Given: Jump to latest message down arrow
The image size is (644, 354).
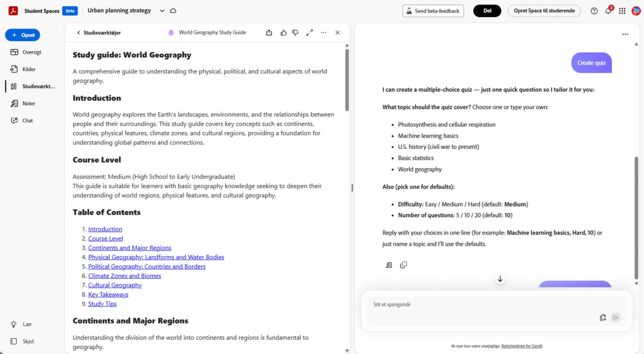Looking at the screenshot, I should click(x=500, y=279).
